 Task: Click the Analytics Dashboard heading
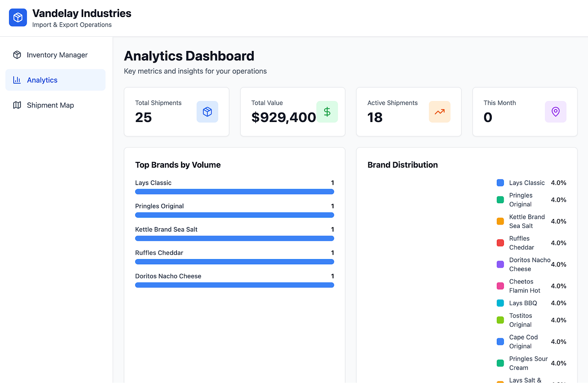pos(189,56)
